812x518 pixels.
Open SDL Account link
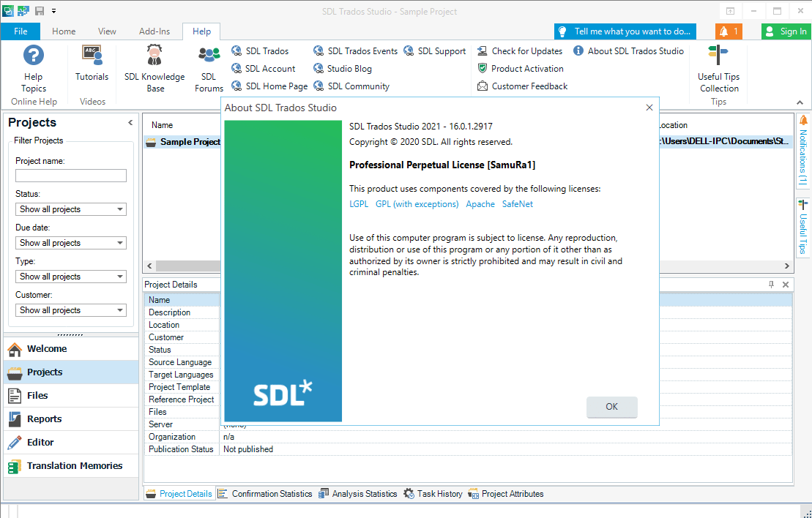263,68
